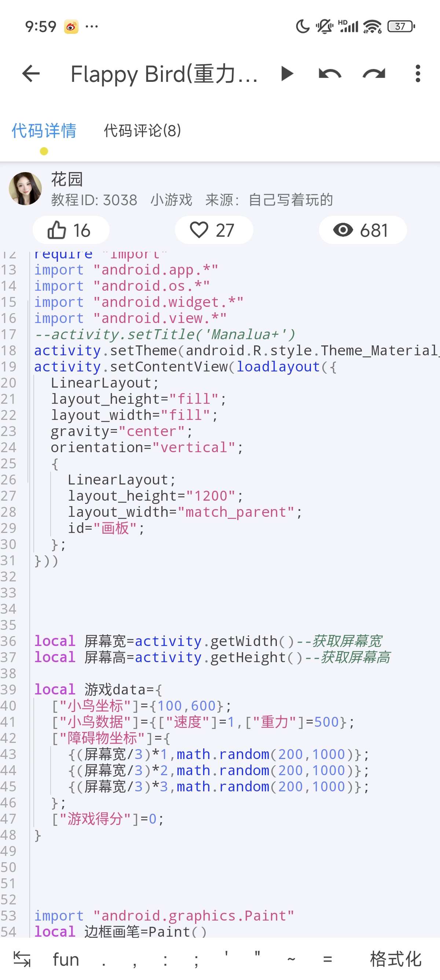Tap the do-not-disturb moon icon
The height and width of the screenshot is (980, 440).
click(x=303, y=27)
